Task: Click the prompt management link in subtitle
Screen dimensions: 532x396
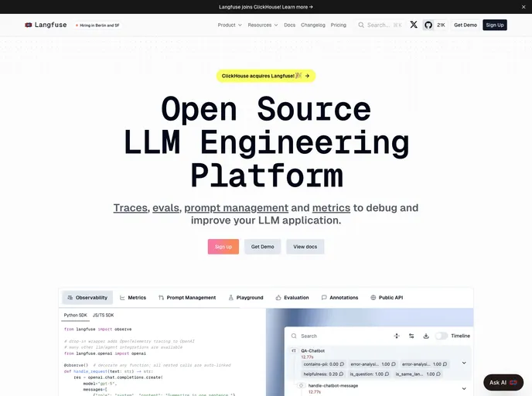Action: 236,208
